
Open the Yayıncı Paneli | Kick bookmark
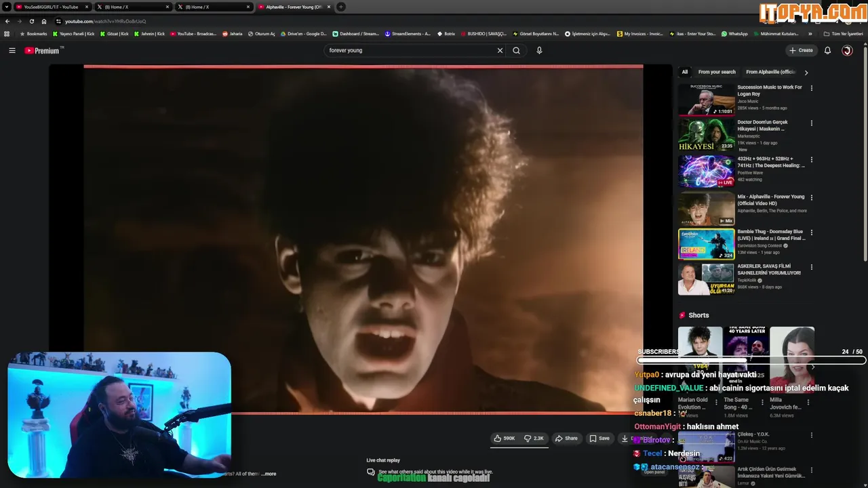pos(74,33)
